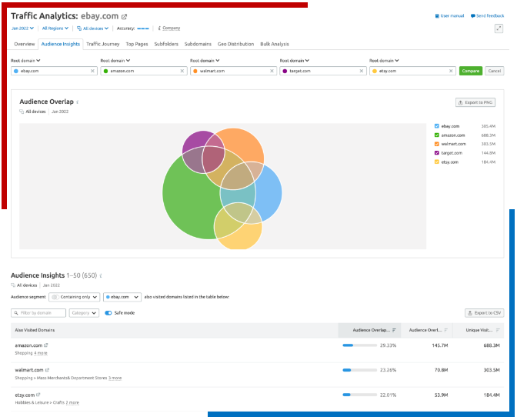Switch to the Top Pages tab
Viewport: 517px width, 420px height.
[137, 44]
